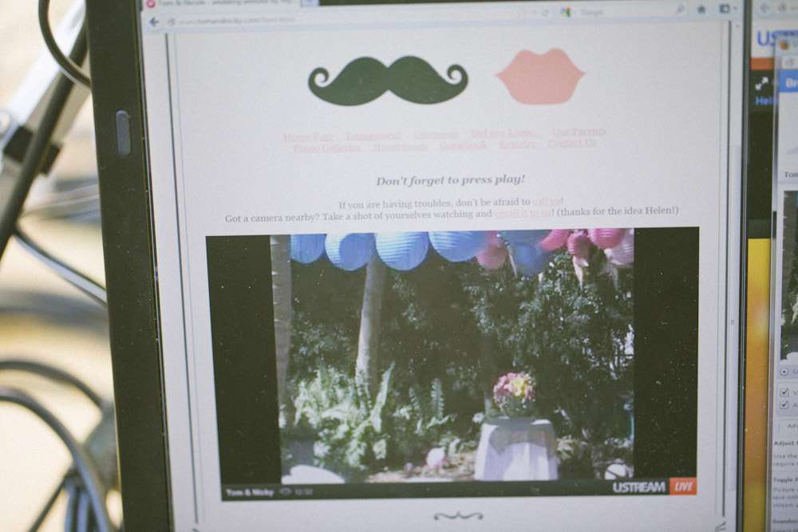Toggle the lower checkbox in the right panel
The image size is (798, 532).
784,405
